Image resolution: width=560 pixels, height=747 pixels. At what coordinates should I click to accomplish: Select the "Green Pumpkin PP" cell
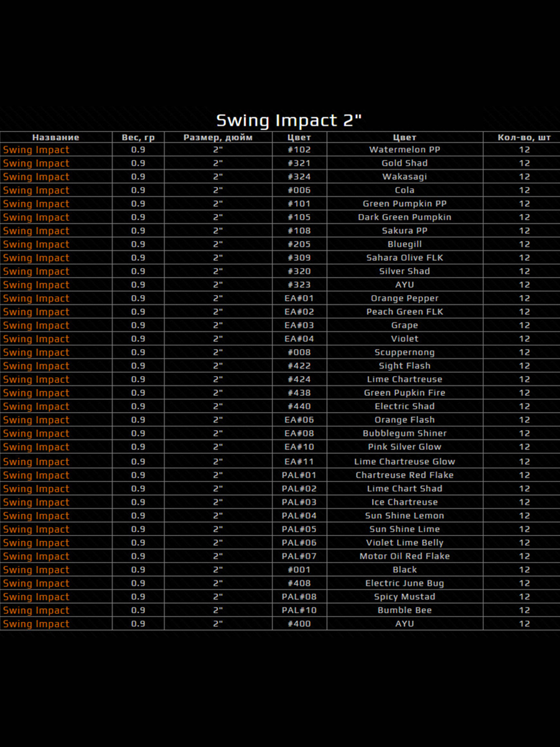point(404,204)
